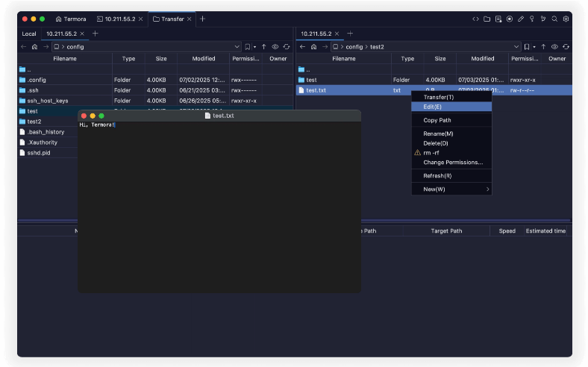Toggle hidden files eye icon in the right panel
Viewport: 588px width, 367px height.
554,46
